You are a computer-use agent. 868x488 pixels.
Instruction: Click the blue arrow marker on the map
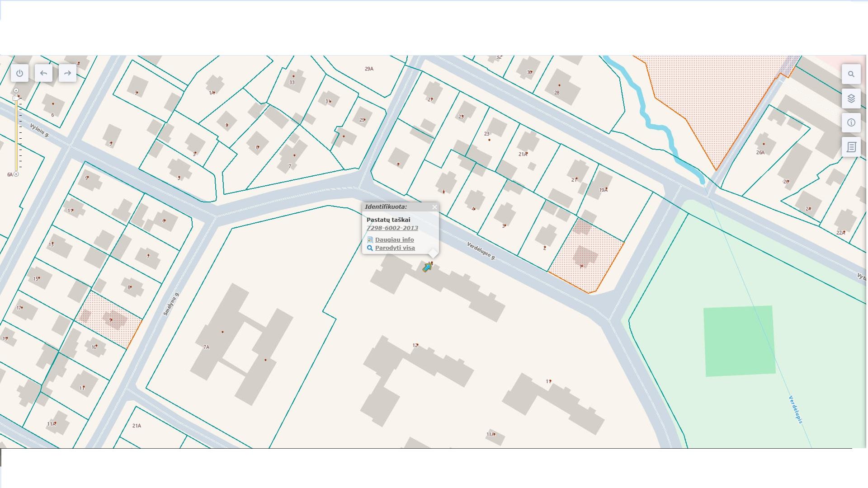[x=427, y=267]
